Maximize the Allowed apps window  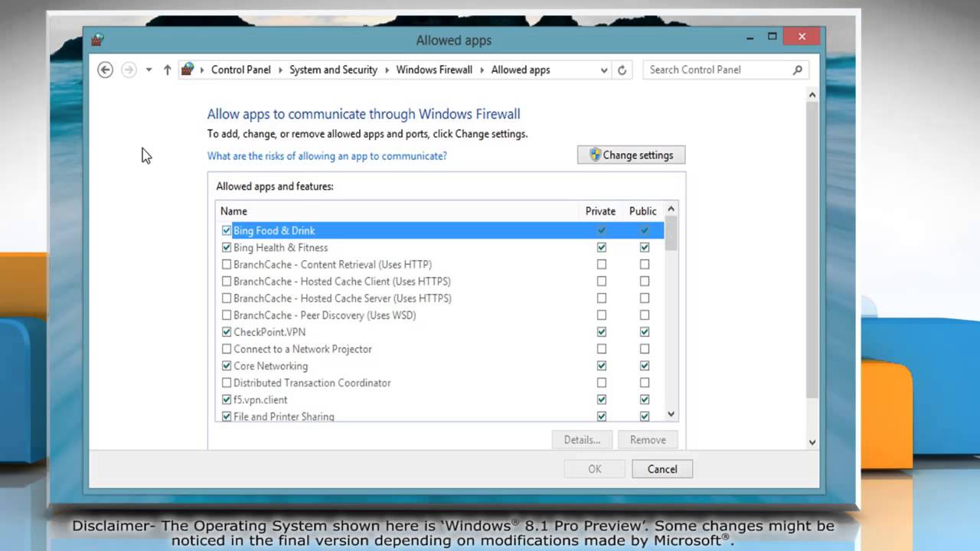[772, 36]
